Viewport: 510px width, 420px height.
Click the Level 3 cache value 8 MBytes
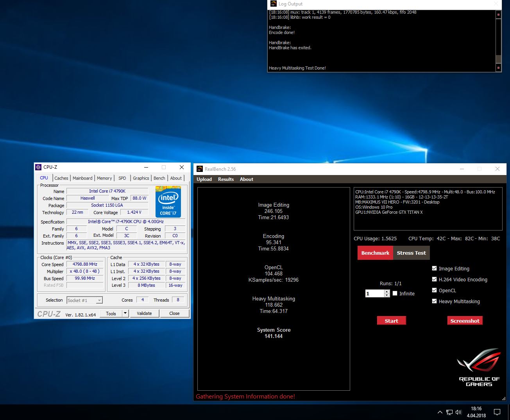[x=146, y=285]
